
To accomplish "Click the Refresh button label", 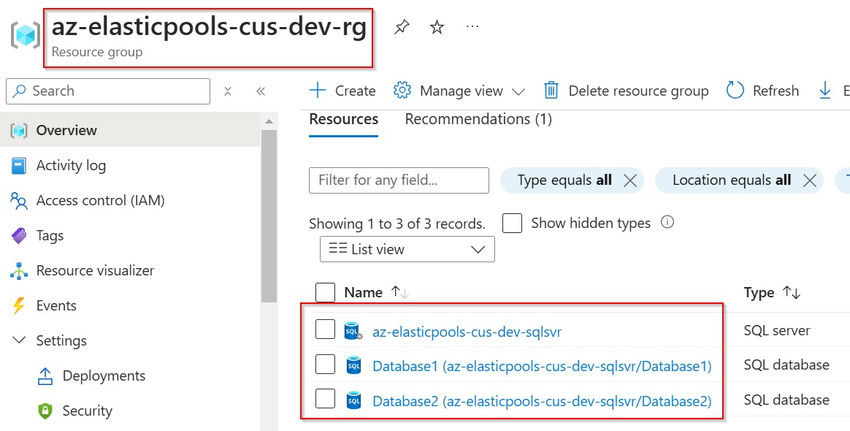I will 776,91.
